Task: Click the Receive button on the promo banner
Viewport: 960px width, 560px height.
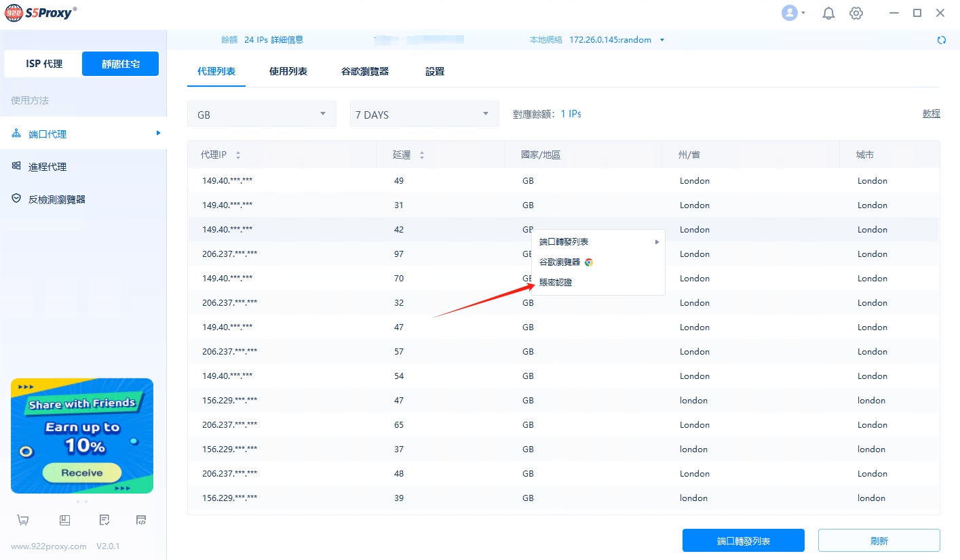Action: point(82,473)
